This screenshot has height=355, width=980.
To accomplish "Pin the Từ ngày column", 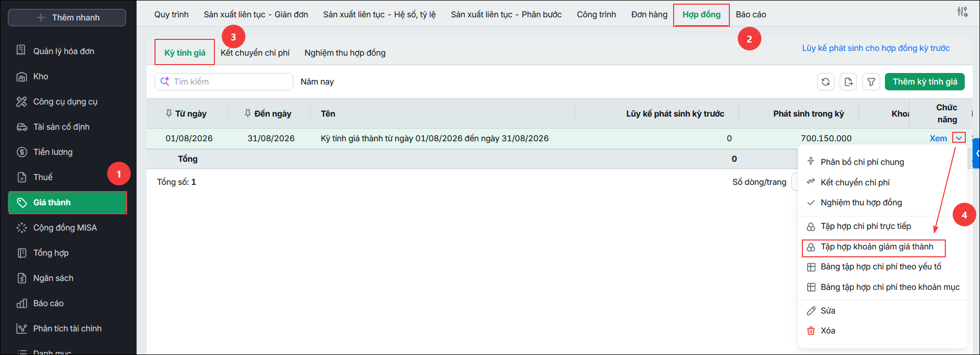I will pyautogui.click(x=169, y=113).
